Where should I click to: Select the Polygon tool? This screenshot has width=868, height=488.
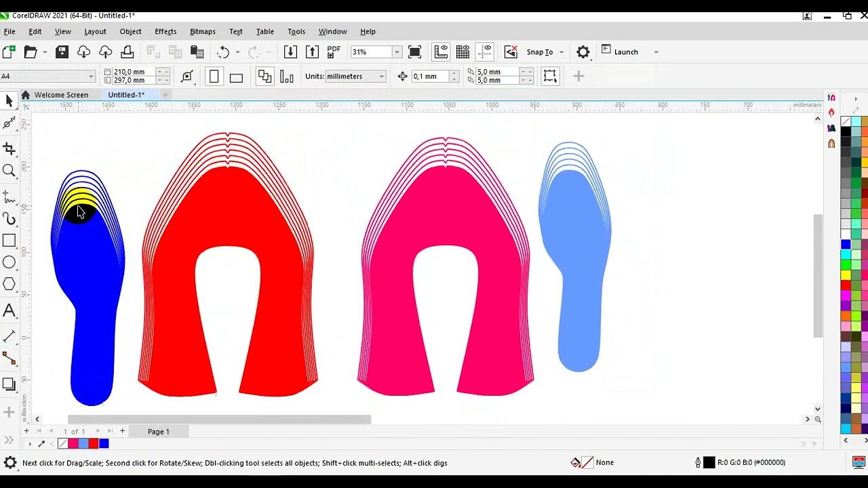[9, 285]
